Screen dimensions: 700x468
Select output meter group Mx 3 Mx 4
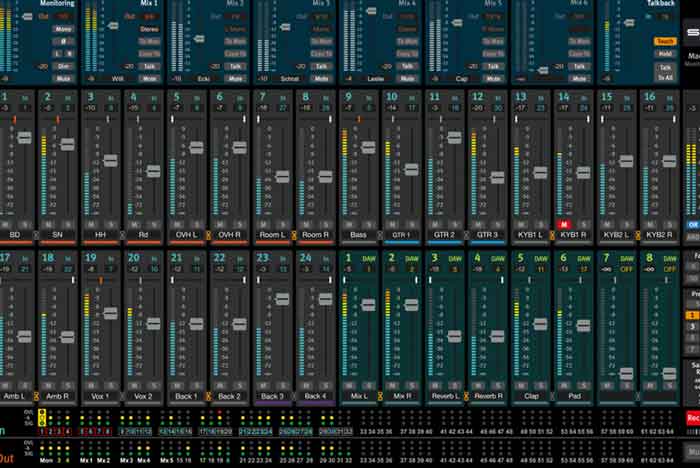[135, 460]
